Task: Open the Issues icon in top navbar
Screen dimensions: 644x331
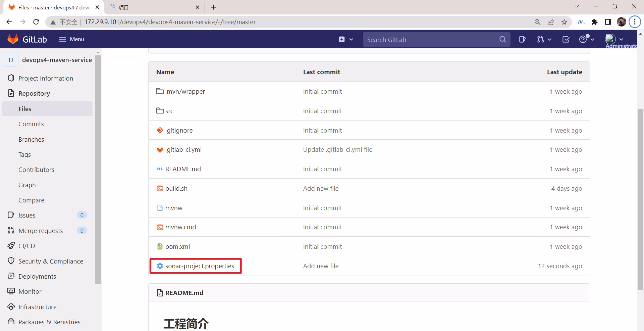Action: (522, 39)
